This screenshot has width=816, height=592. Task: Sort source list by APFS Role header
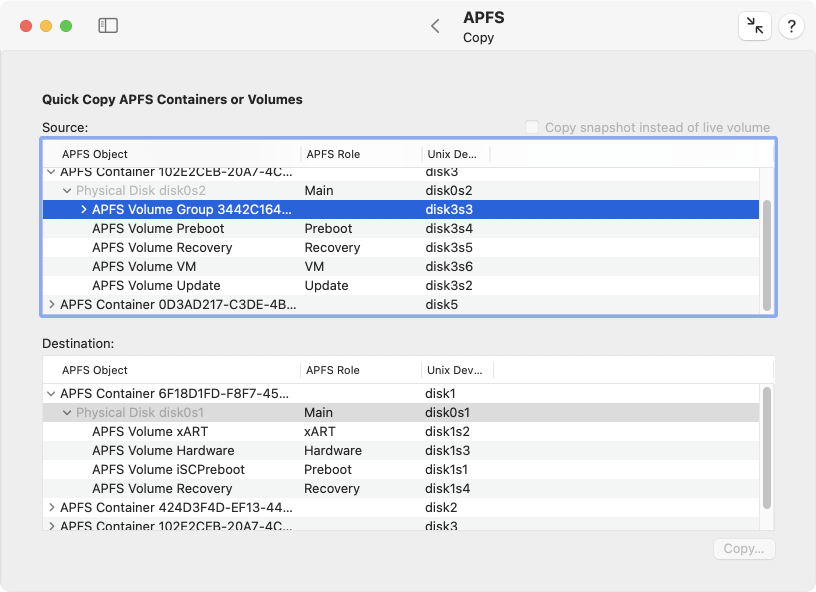point(361,154)
